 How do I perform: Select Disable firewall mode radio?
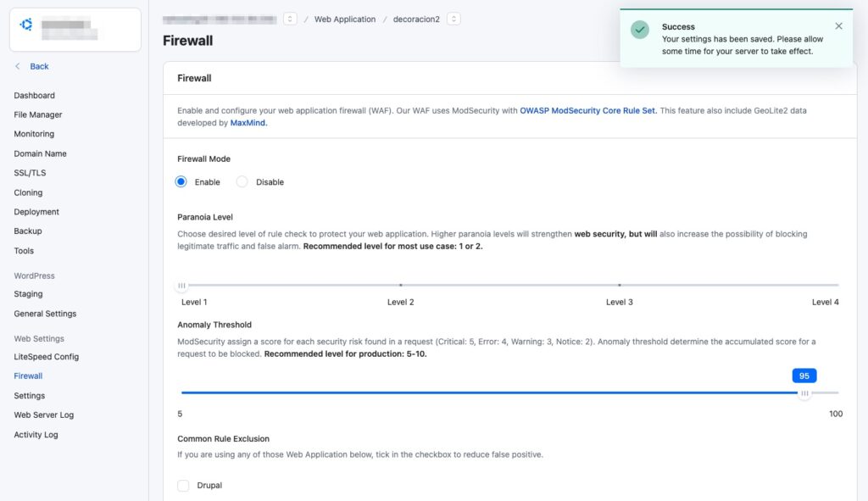(242, 181)
